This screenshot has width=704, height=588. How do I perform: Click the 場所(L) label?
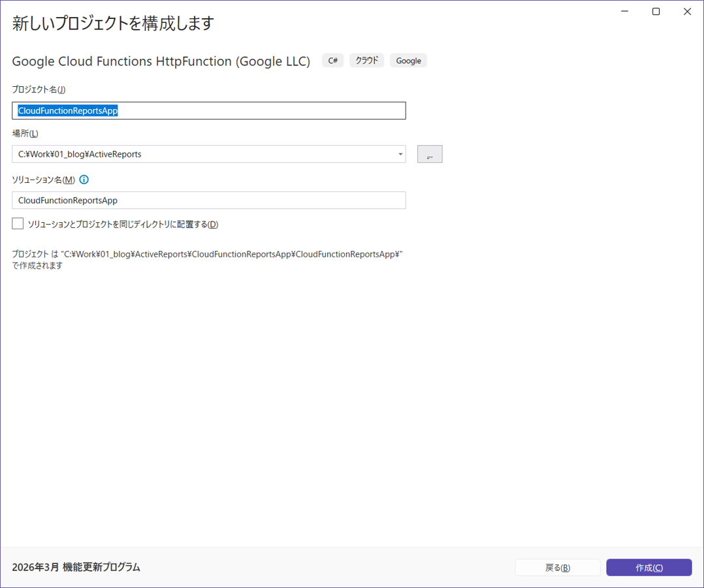[x=25, y=133]
